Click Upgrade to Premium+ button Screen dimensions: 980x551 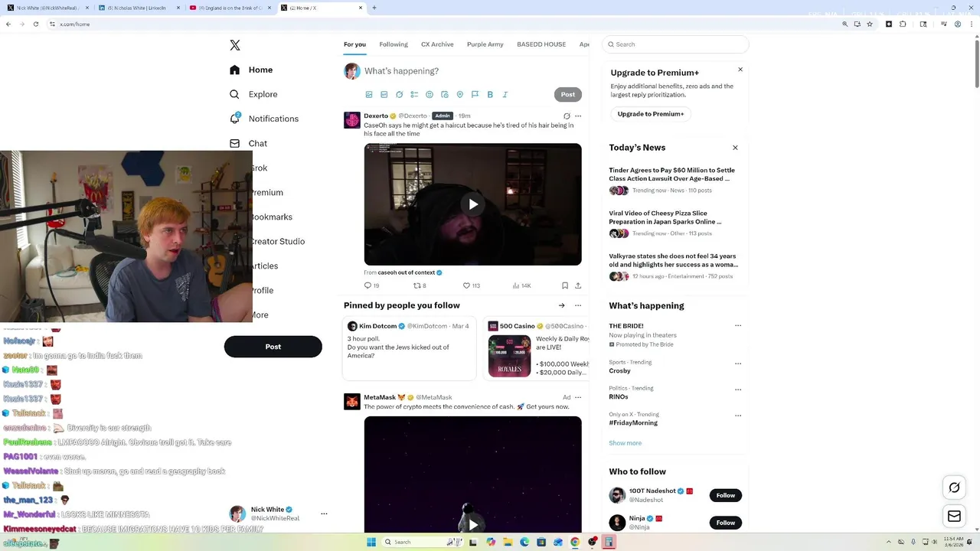point(651,114)
